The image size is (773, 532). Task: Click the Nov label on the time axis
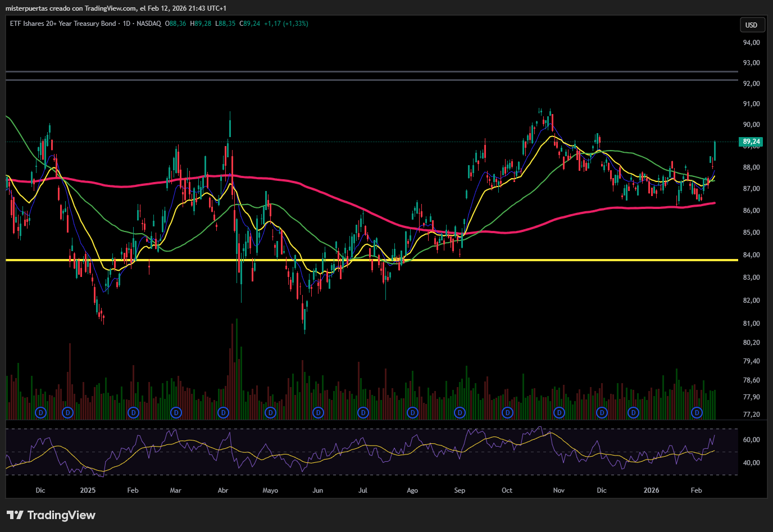pyautogui.click(x=558, y=490)
